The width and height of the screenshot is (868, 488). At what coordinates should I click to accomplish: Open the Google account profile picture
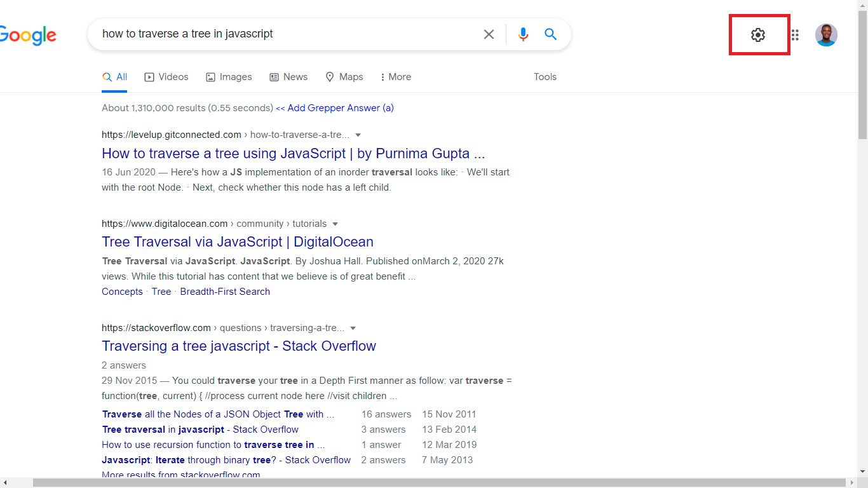click(x=826, y=35)
